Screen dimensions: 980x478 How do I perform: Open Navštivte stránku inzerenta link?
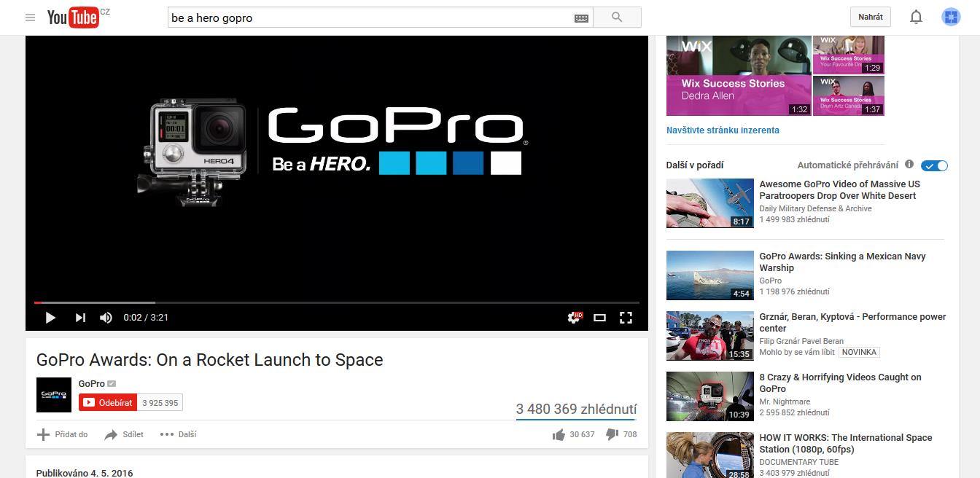click(x=723, y=130)
